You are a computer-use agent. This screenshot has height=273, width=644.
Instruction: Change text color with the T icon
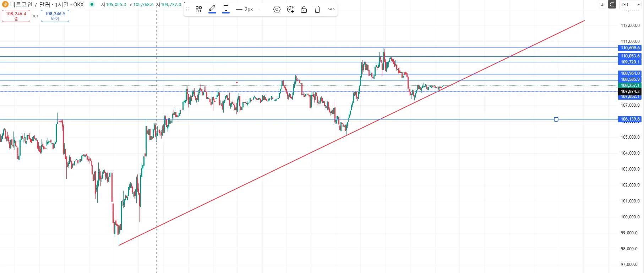point(226,9)
